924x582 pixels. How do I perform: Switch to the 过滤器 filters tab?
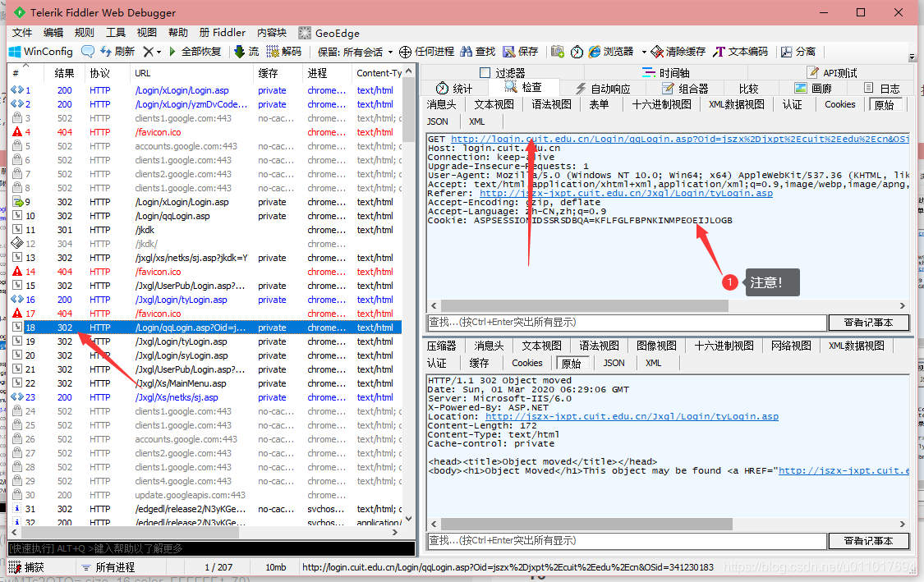coord(502,72)
